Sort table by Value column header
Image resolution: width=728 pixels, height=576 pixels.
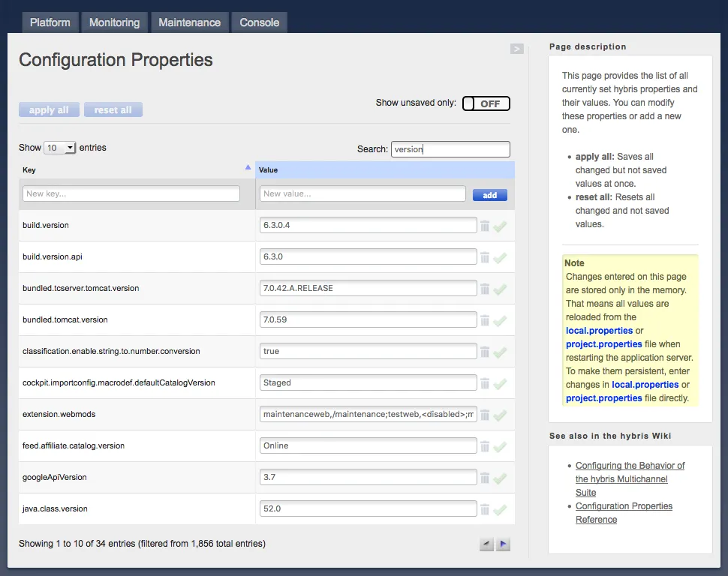click(385, 170)
